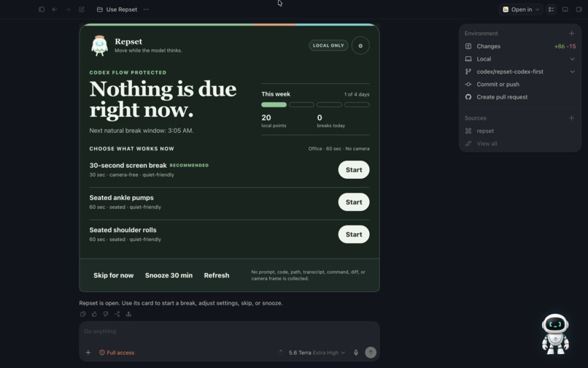Expand the codex/repset-codex-first branch chevron

click(572, 72)
